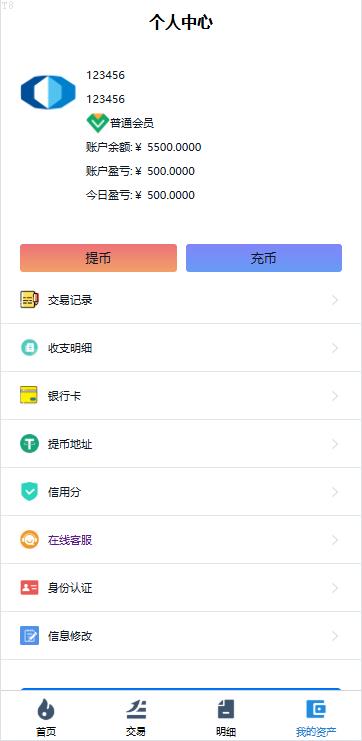Click the 普通会员 green badge icon

[98, 123]
